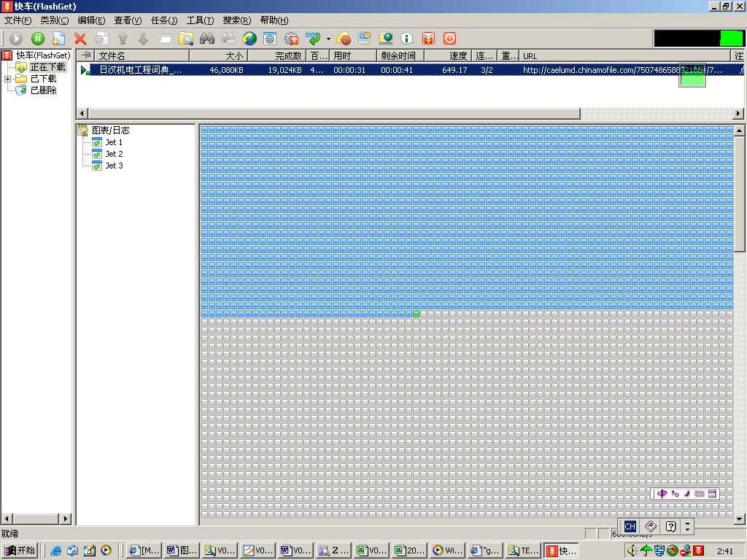Click the pin icon column header

[86, 55]
